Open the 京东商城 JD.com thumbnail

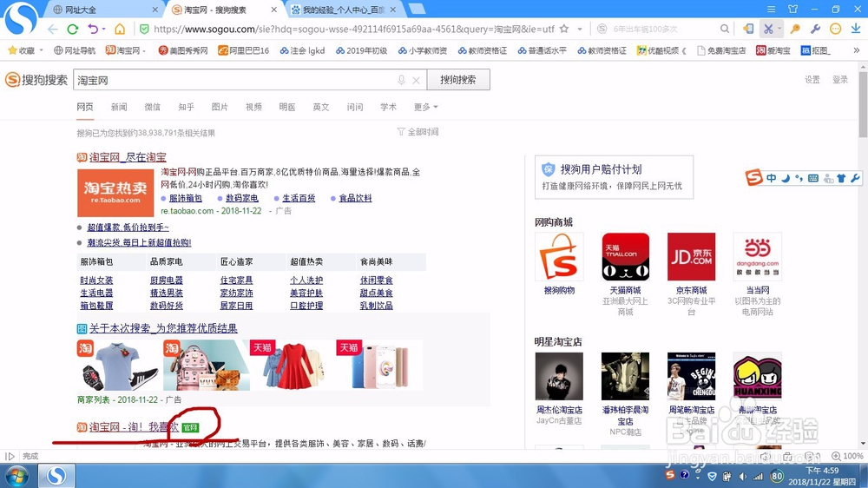(692, 256)
